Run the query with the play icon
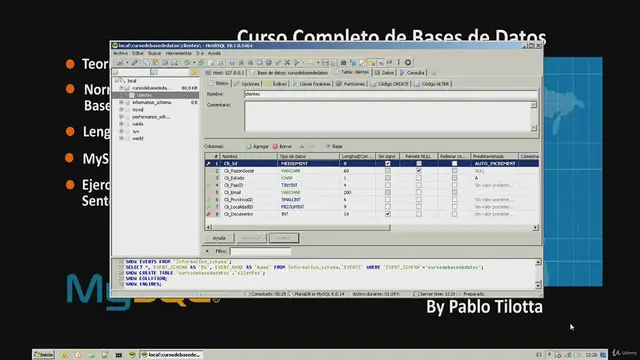 pyautogui.click(x=296, y=62)
